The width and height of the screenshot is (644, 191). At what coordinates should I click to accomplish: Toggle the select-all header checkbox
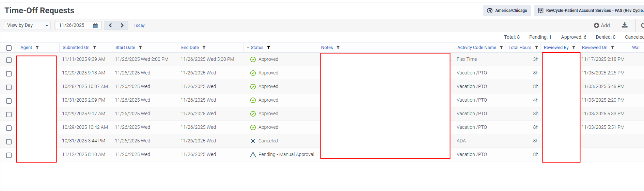9,48
